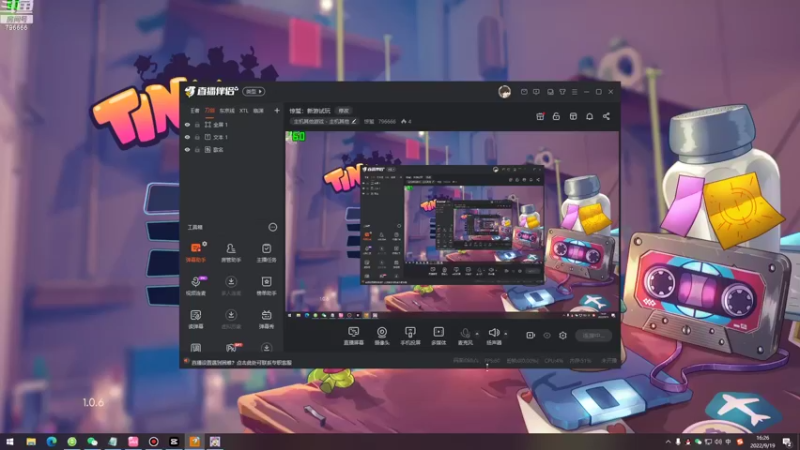
Task: Start recording with the camcorder icon
Action: pyautogui.click(x=531, y=335)
